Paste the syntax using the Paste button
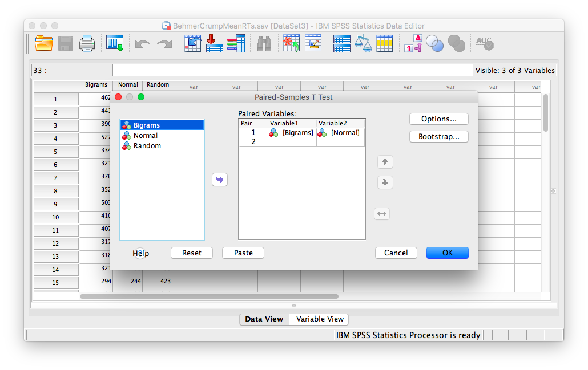Image resolution: width=588 pixels, height=370 pixels. click(243, 253)
